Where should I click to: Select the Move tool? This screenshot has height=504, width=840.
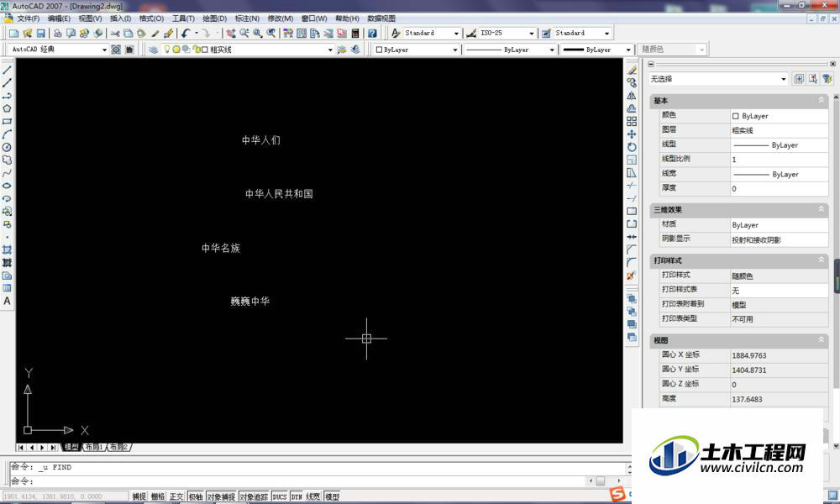click(x=632, y=134)
